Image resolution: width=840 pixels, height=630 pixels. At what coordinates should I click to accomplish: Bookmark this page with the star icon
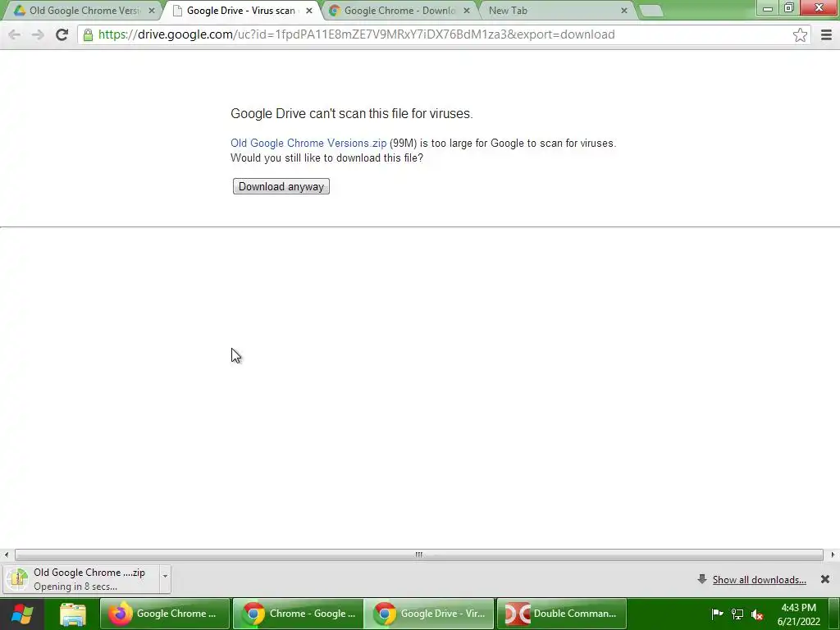800,34
